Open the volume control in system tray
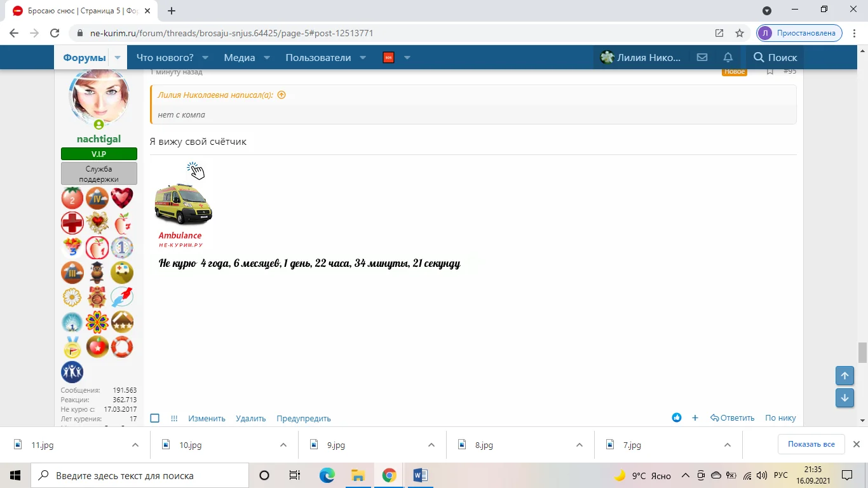 pyautogui.click(x=762, y=475)
